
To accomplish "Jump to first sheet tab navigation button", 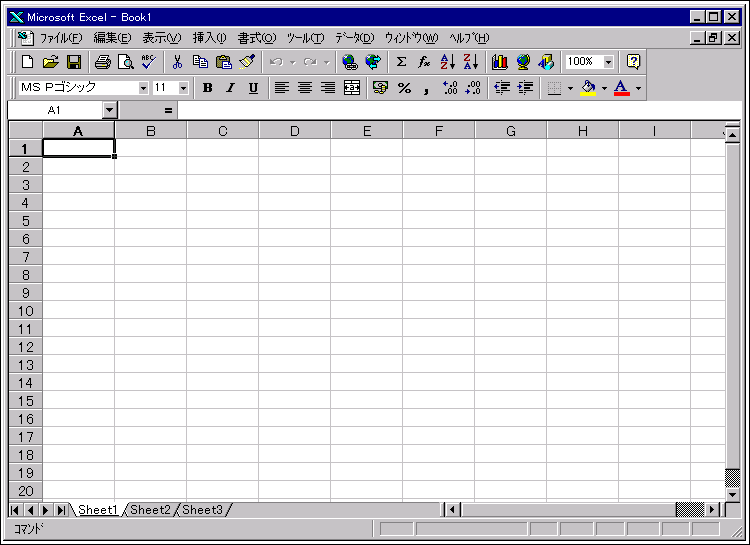I will [x=14, y=510].
